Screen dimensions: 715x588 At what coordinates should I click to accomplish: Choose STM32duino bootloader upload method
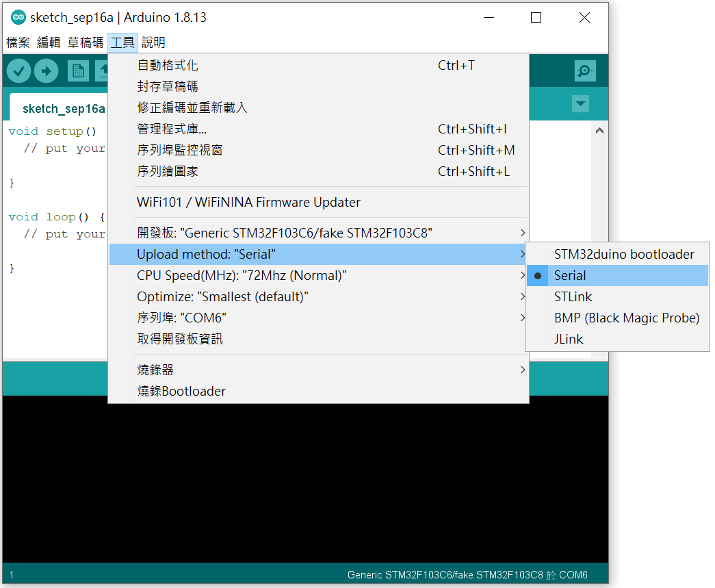(x=617, y=254)
